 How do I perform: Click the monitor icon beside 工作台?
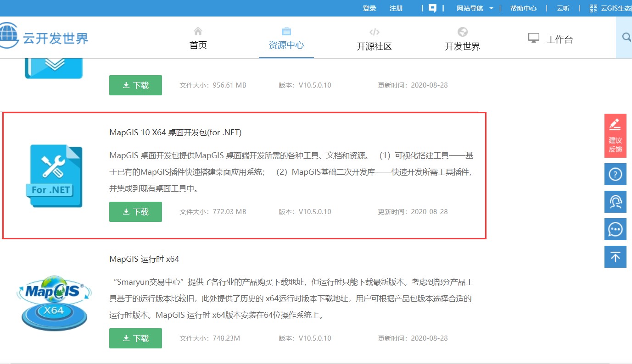click(533, 38)
